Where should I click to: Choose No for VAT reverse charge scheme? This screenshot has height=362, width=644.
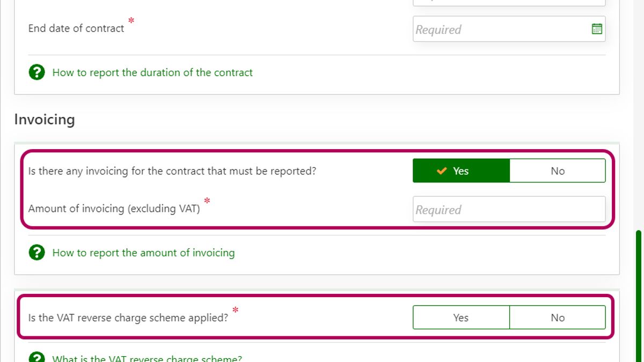coord(557,317)
